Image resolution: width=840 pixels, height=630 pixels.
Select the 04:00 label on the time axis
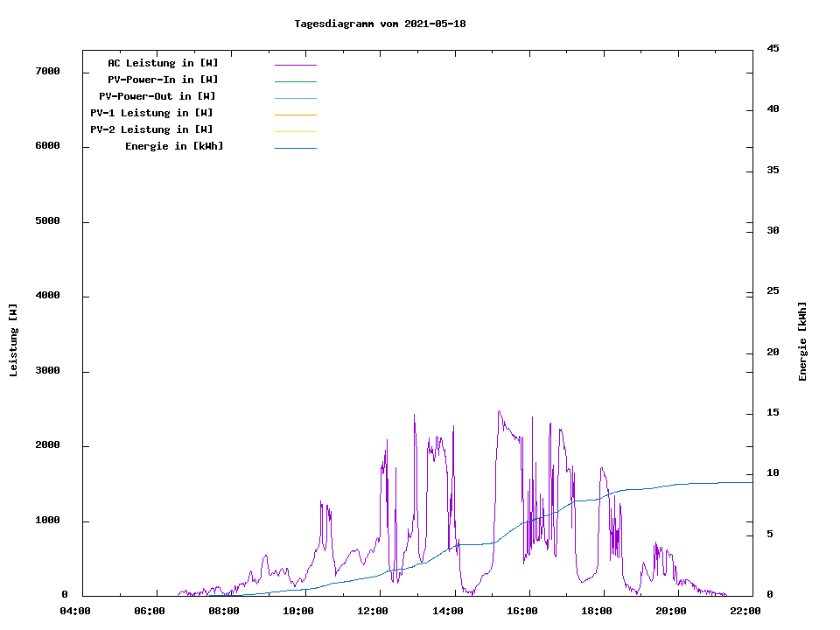(x=75, y=611)
